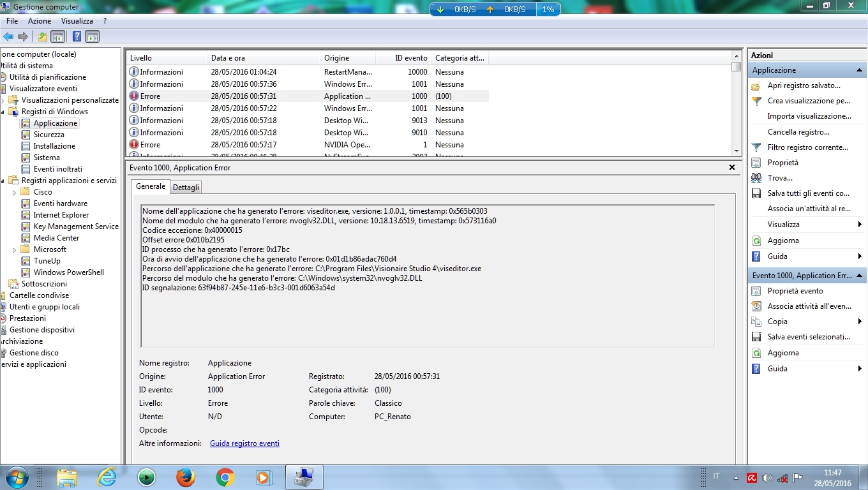Collapse the Applicazione actions section
Image resolution: width=868 pixels, height=490 pixels.
(x=859, y=70)
